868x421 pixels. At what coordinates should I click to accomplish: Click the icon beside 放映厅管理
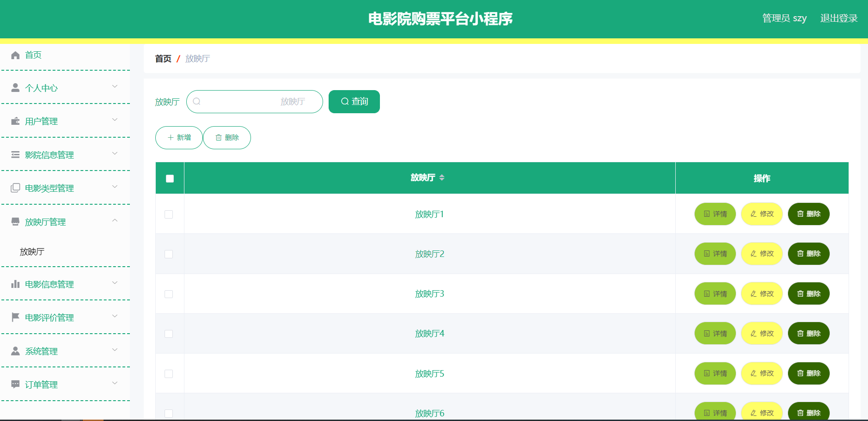[x=15, y=221]
